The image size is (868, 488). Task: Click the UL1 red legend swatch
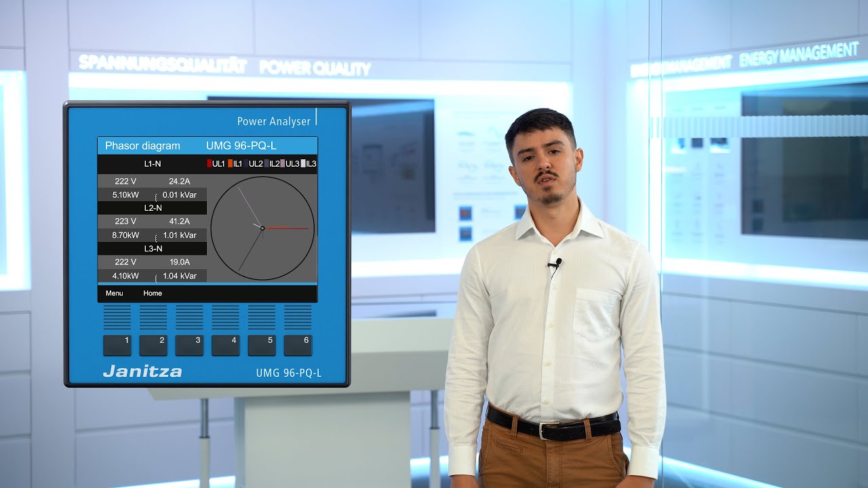(210, 163)
